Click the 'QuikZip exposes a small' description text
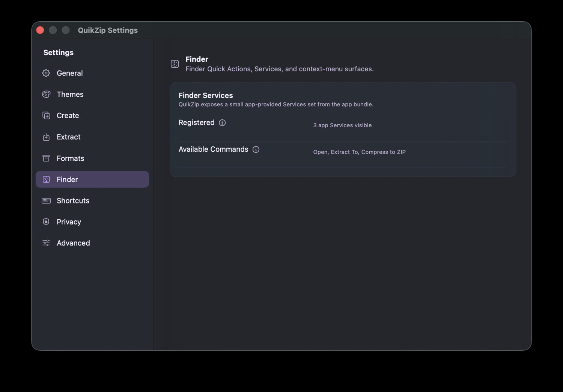 tap(276, 104)
